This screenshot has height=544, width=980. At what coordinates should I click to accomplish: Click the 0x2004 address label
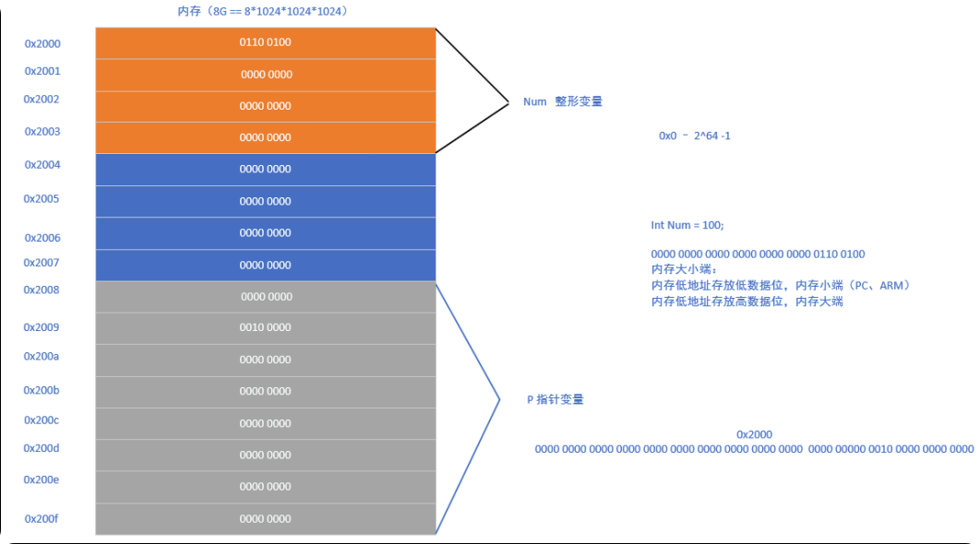pyautogui.click(x=42, y=165)
